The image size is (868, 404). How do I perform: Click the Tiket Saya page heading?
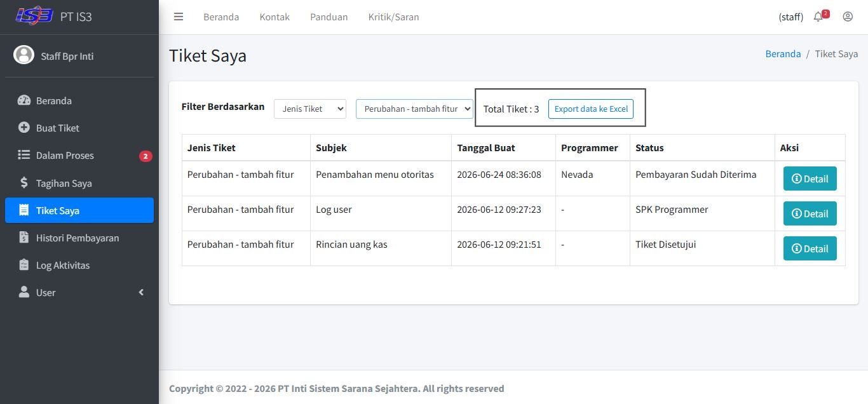click(208, 56)
